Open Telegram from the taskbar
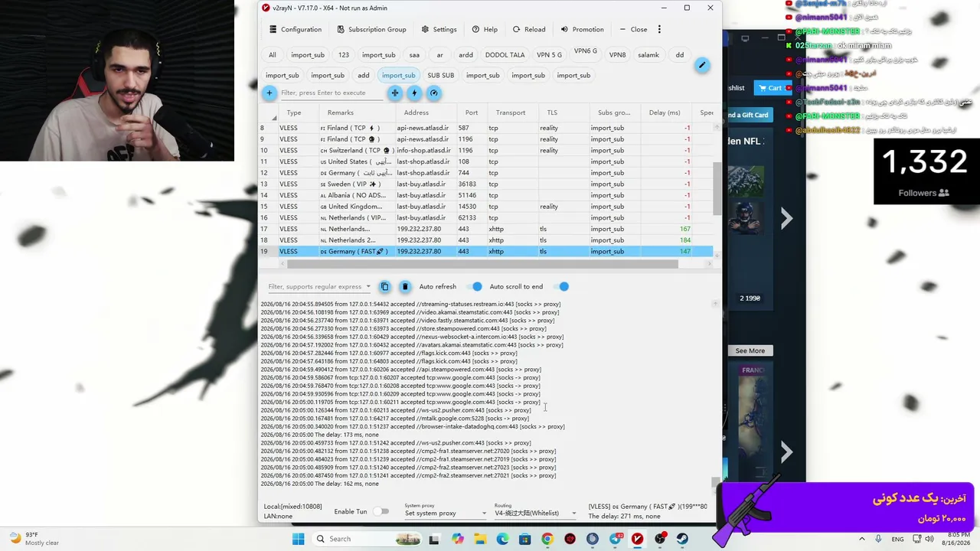This screenshot has height=551, width=980. [615, 539]
